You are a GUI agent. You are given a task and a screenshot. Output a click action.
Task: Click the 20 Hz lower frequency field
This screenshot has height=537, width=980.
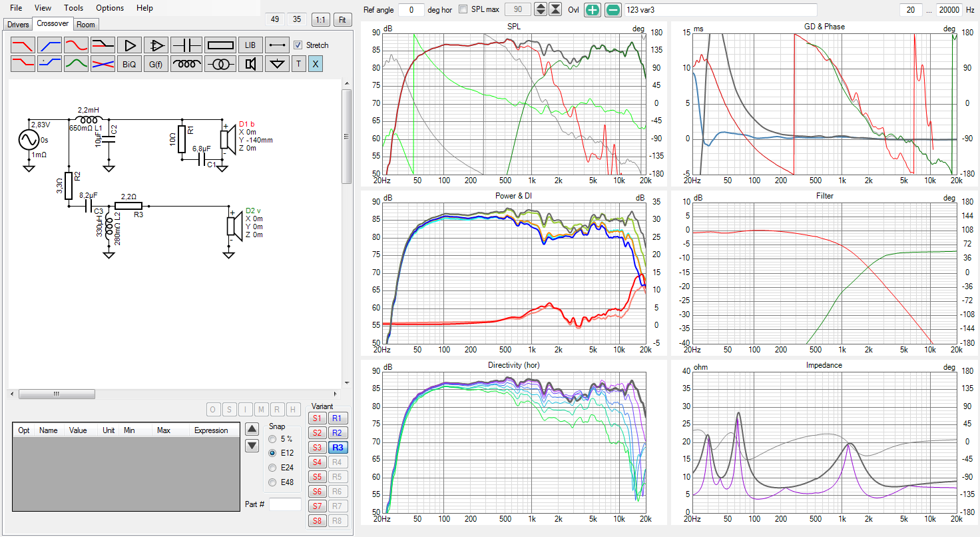(910, 9)
